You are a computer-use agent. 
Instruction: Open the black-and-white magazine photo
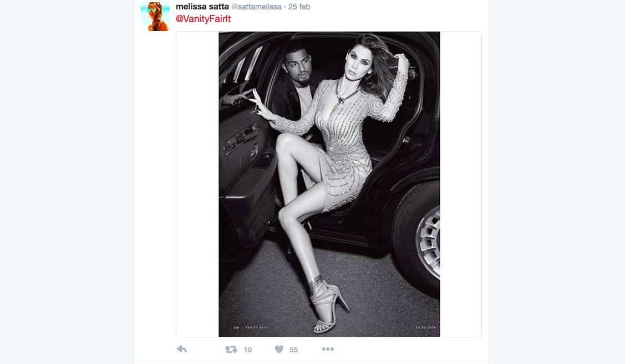pos(329,184)
